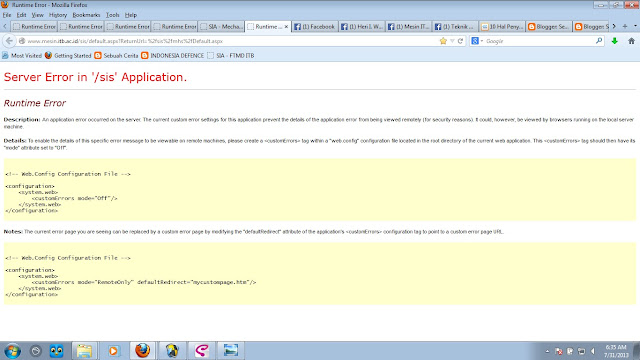Open a new tab with plus button
This screenshot has width=640, height=360.
(x=624, y=26)
